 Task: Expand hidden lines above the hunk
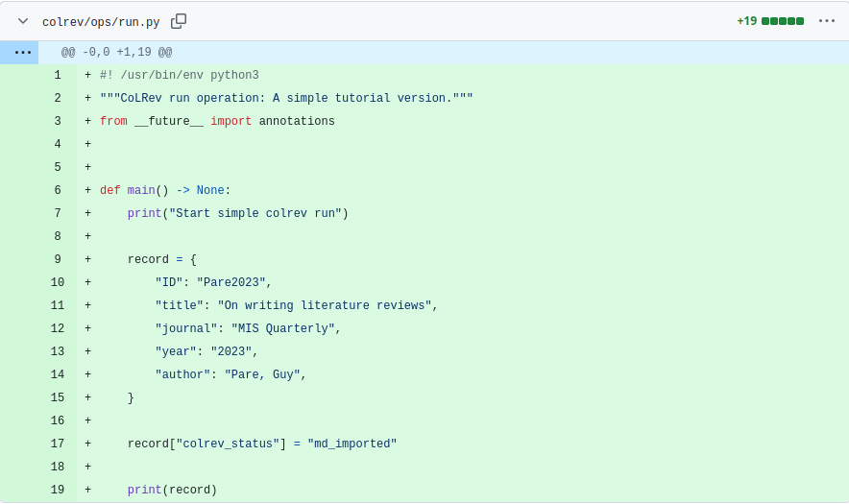23,53
